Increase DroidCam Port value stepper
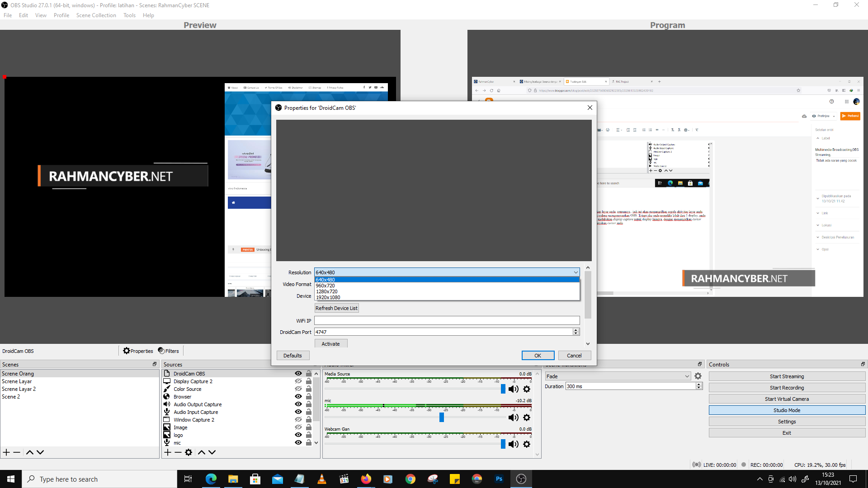The image size is (868, 488). [x=576, y=330]
